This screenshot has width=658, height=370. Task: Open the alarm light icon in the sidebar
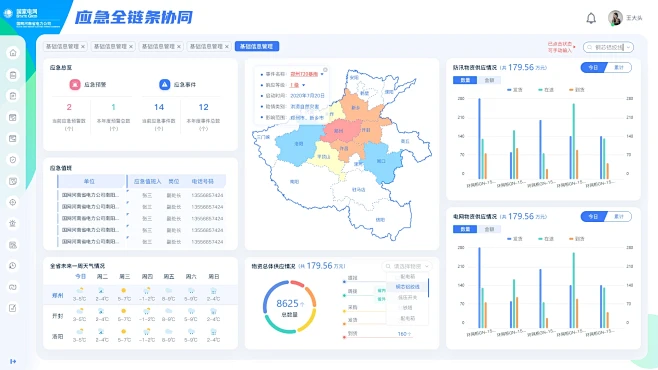coord(13,223)
